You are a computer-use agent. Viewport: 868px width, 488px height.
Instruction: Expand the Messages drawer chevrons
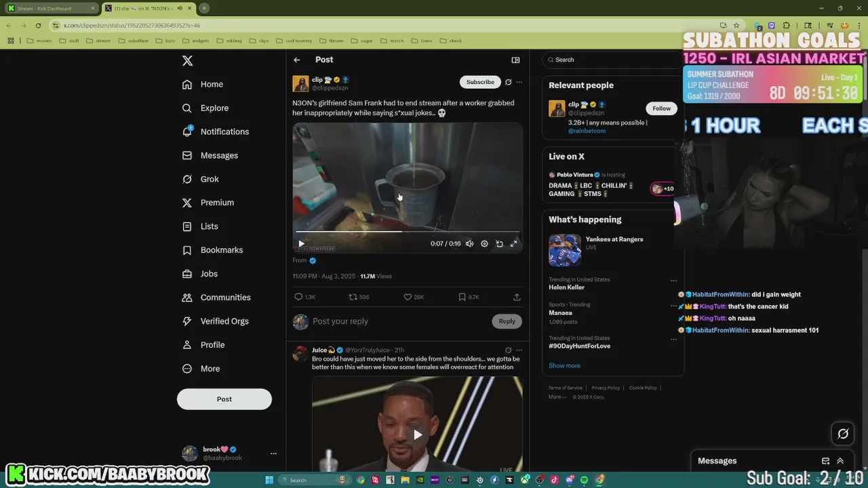pos(840,461)
